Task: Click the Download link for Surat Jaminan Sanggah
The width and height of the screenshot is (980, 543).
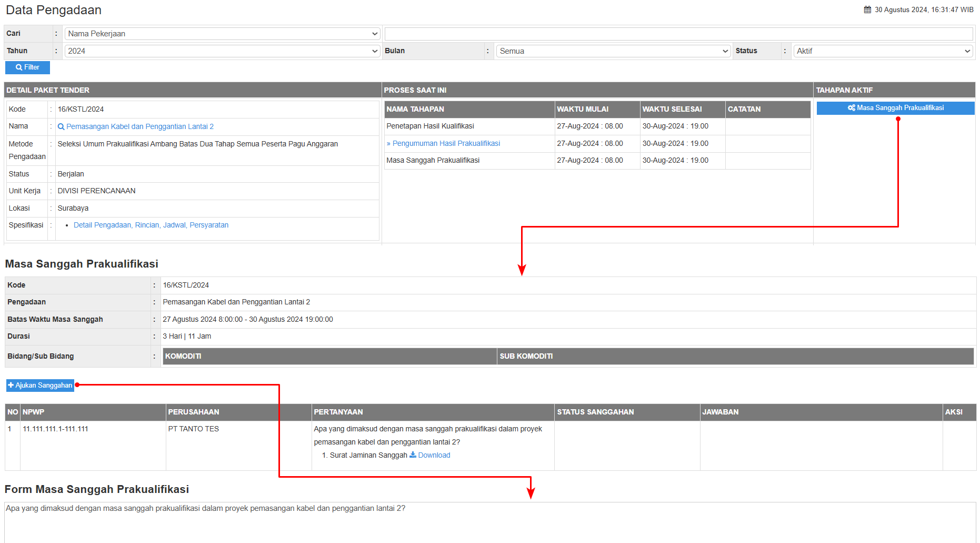Action: coord(434,455)
